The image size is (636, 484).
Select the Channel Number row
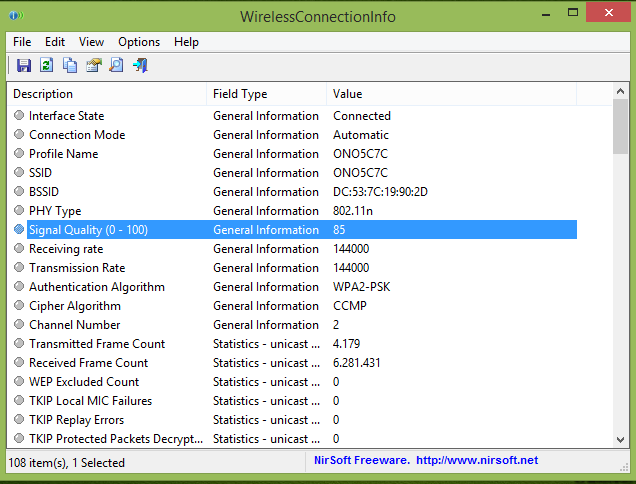coord(74,325)
